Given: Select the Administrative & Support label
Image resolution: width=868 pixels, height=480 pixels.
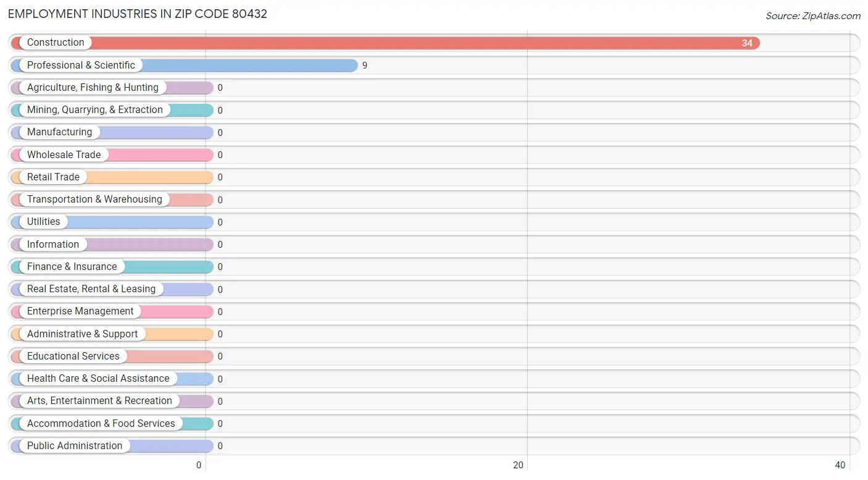Looking at the screenshot, I should click(82, 334).
